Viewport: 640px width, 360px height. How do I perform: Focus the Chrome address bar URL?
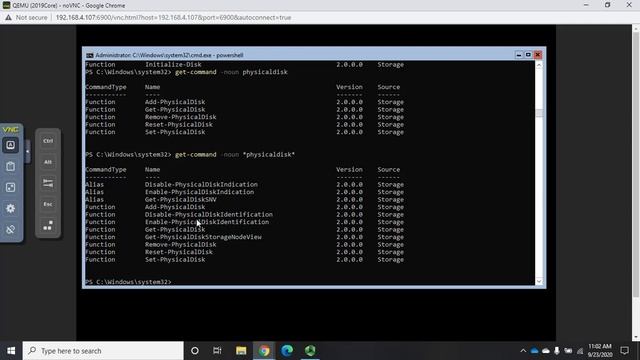tap(173, 18)
